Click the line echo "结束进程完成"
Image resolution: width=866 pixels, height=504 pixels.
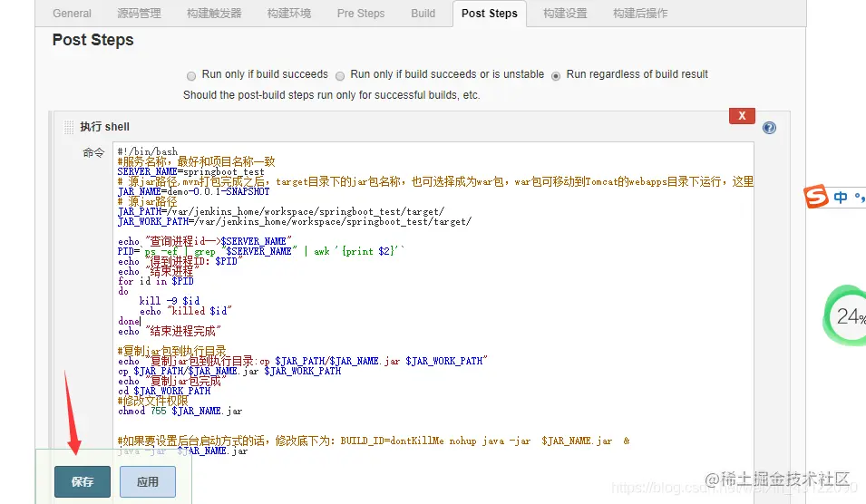[170, 331]
